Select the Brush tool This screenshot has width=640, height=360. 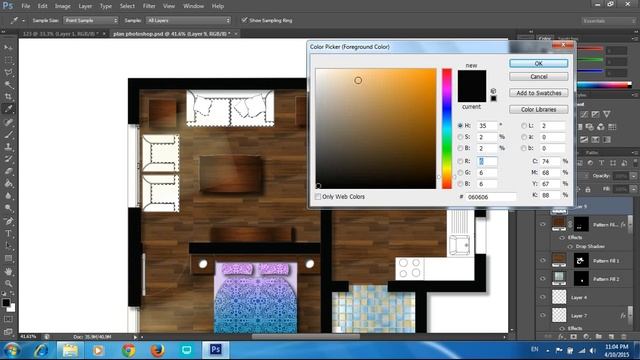point(8,134)
